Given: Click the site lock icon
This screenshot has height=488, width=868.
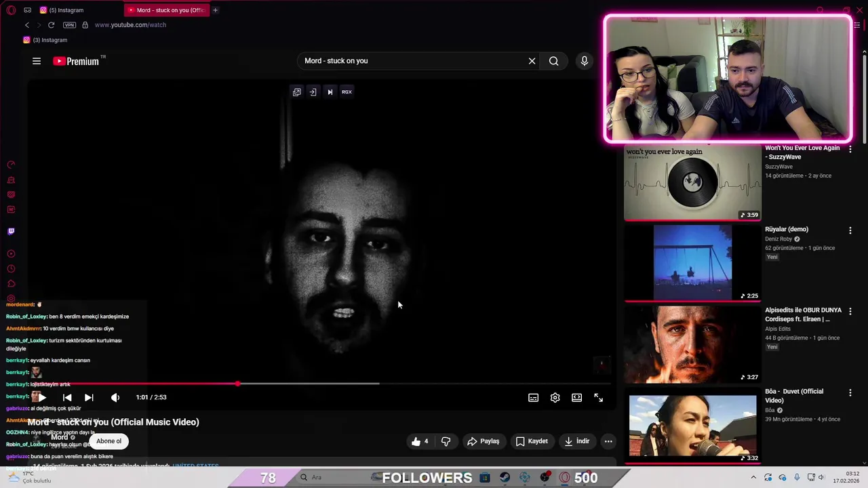Looking at the screenshot, I should (85, 25).
